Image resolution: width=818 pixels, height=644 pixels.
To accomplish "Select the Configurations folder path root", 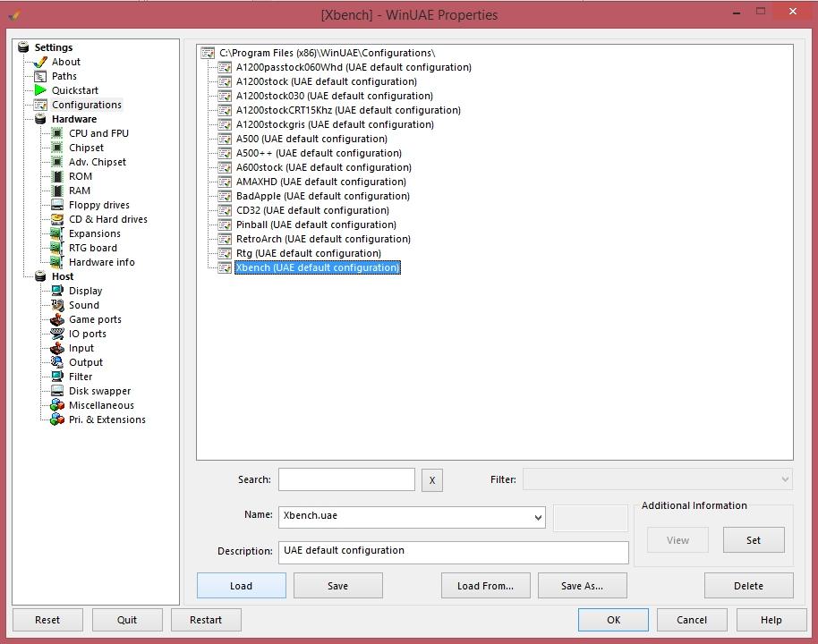I will coord(327,53).
